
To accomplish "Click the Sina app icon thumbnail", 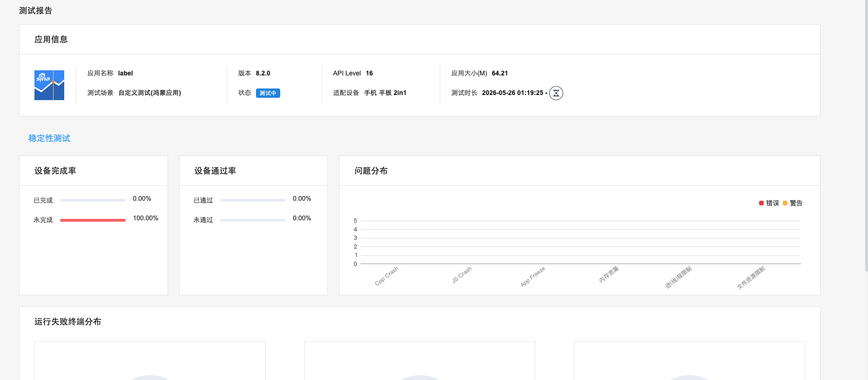I will [49, 85].
